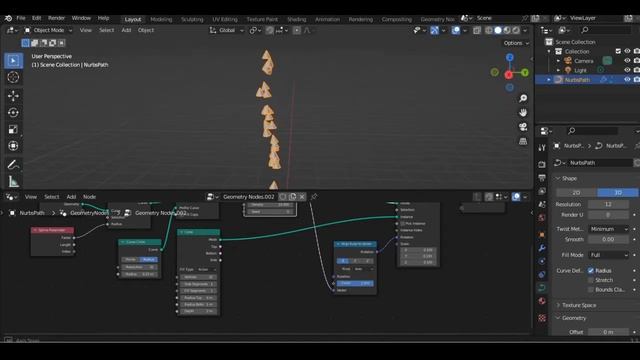Open the Tool properties tab
The width and height of the screenshot is (640, 360).
click(542, 148)
